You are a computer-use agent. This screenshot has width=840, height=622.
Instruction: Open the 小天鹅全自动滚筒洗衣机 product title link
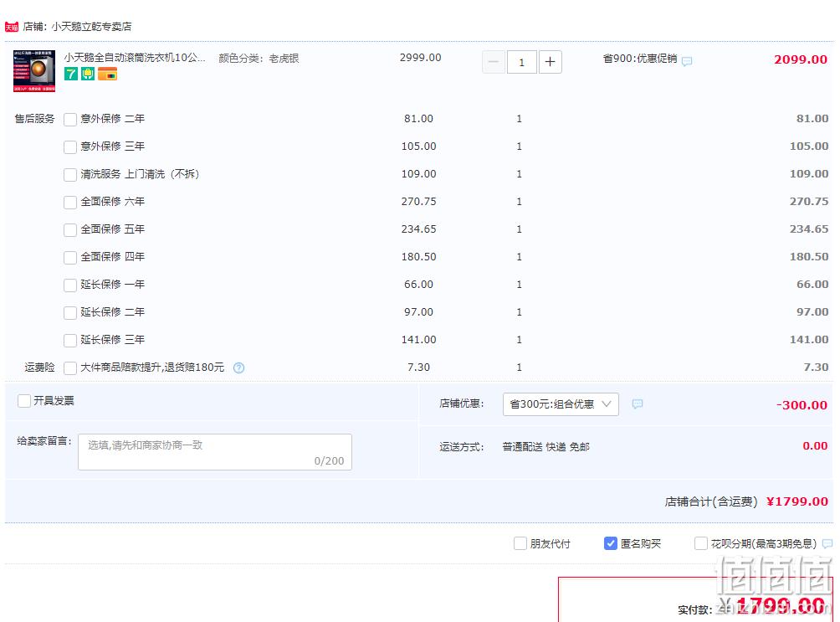tap(135, 58)
